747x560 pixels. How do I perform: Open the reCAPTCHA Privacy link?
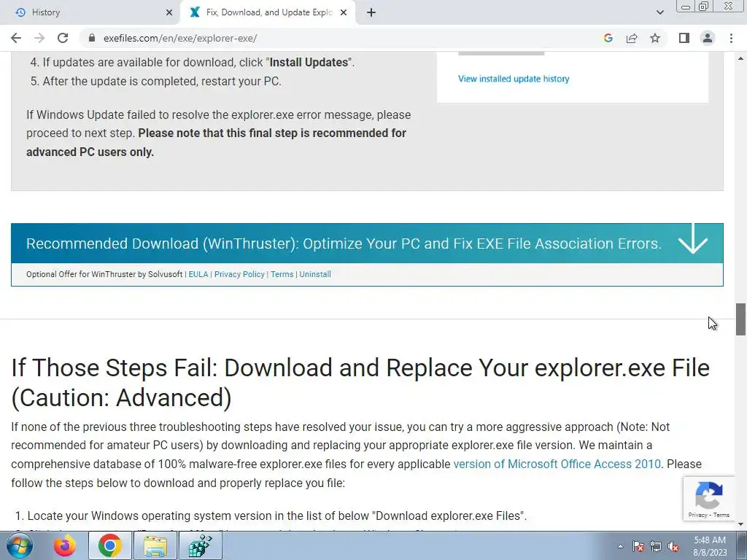697,515
